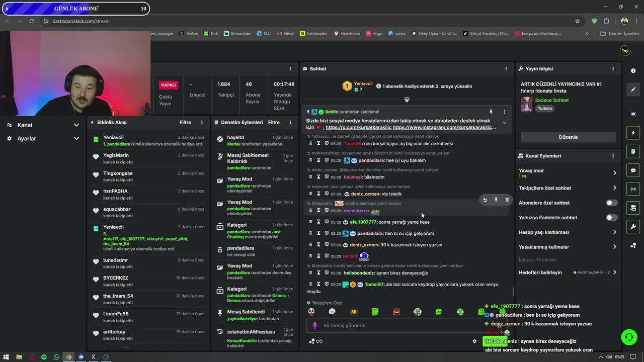Open Twitter bookmark
Image resolution: width=644 pixels, height=362 pixels.
(x=189, y=34)
